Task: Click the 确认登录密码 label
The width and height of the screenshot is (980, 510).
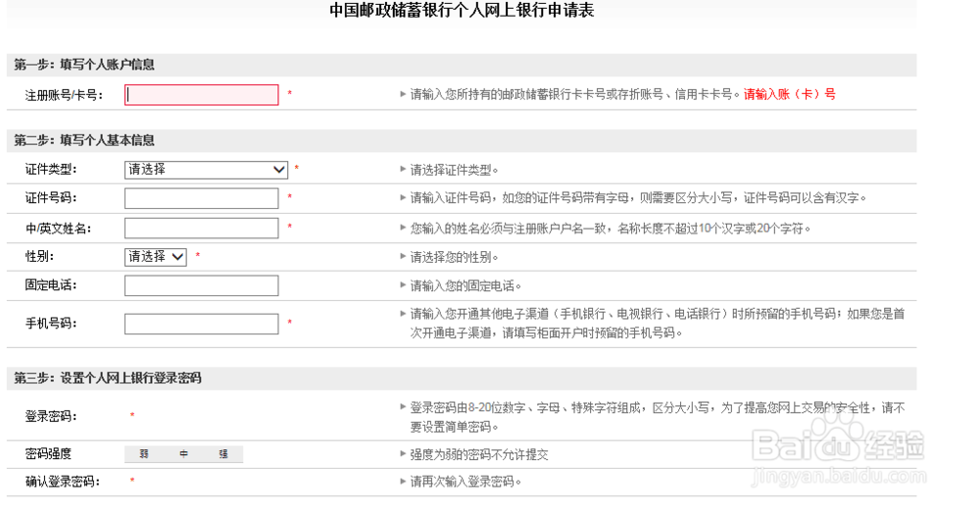Action: 63,482
